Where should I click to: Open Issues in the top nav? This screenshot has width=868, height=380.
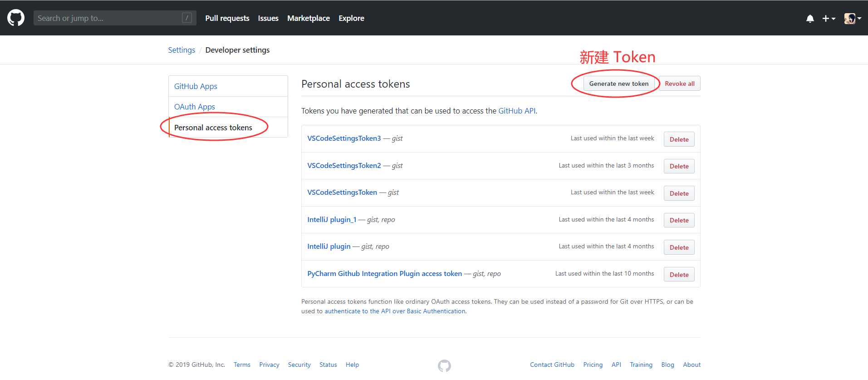click(268, 18)
